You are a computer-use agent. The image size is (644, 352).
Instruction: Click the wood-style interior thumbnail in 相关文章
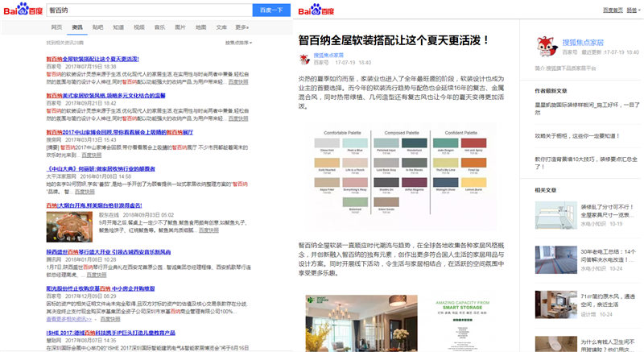pos(555,304)
